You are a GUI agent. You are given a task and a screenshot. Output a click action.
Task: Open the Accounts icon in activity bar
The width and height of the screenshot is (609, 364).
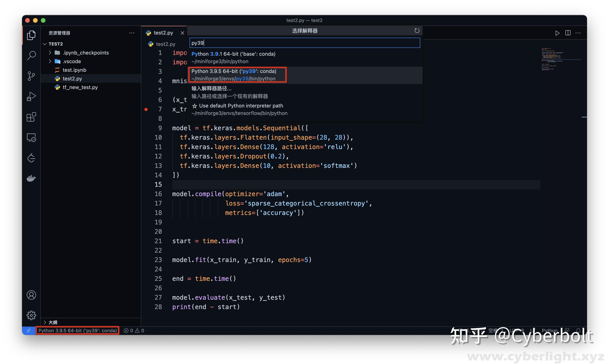[31, 295]
